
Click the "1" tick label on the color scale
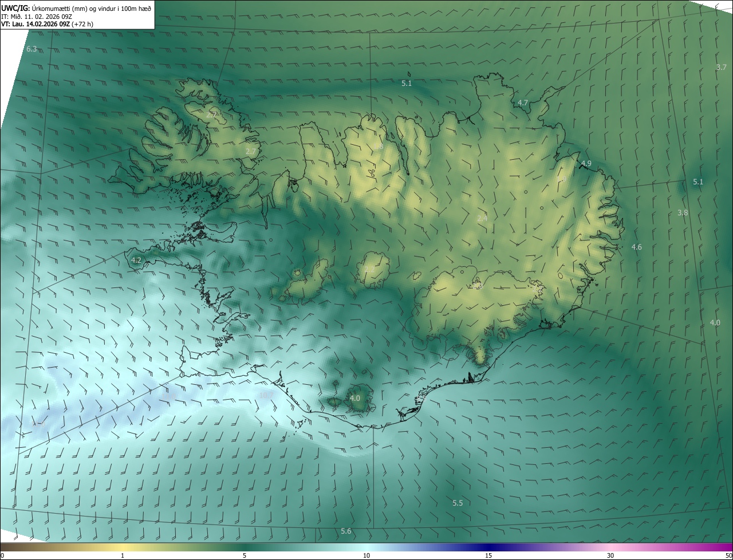pyautogui.click(x=123, y=556)
